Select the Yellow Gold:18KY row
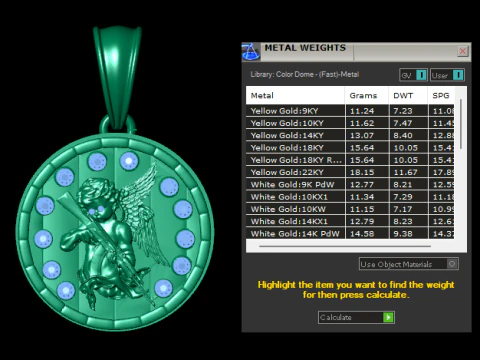The image size is (480, 360). coord(350,148)
